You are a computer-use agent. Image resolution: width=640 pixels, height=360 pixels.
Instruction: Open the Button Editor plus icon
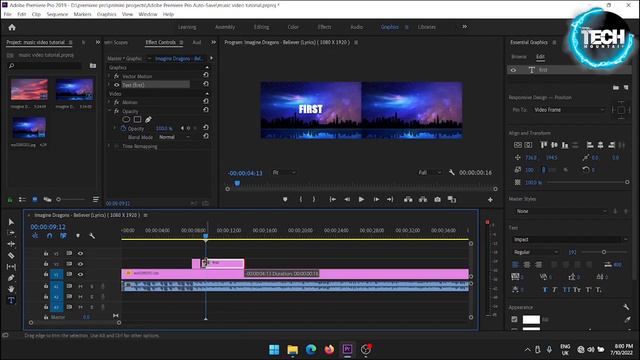click(x=490, y=200)
